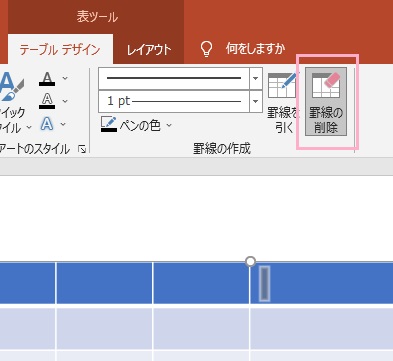
Task: Activate the 罫線の削除 eraser tool
Action: tap(326, 102)
